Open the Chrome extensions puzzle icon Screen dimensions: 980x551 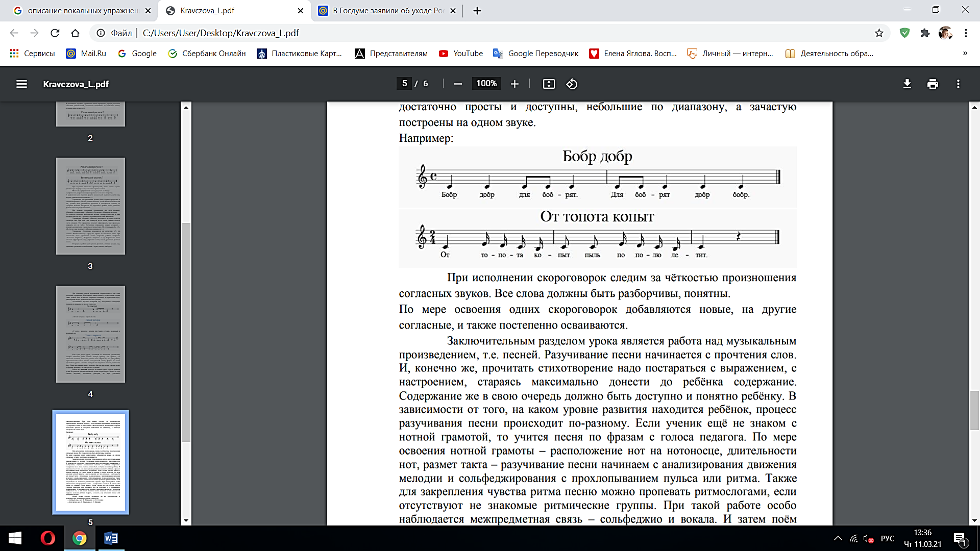click(x=925, y=33)
